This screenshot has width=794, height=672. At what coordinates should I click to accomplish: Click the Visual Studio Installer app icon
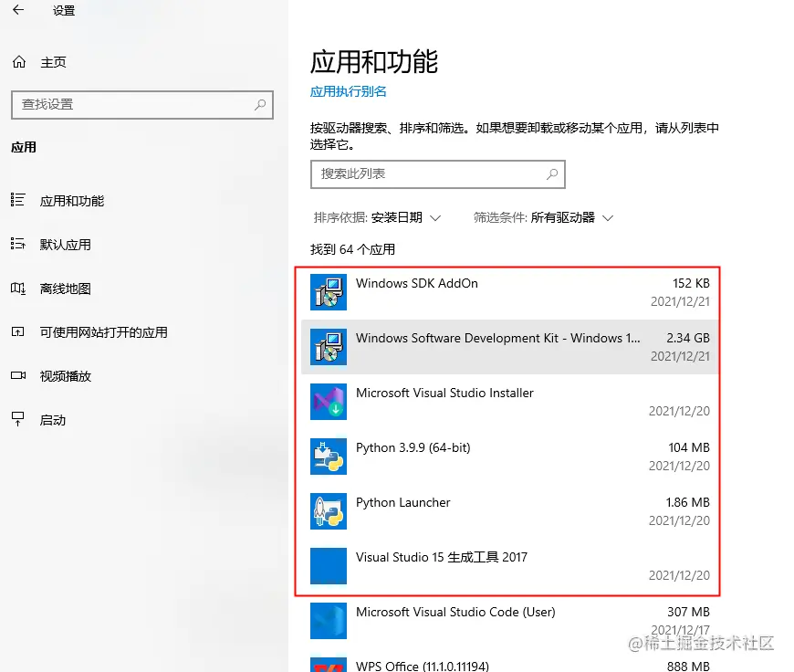point(329,402)
